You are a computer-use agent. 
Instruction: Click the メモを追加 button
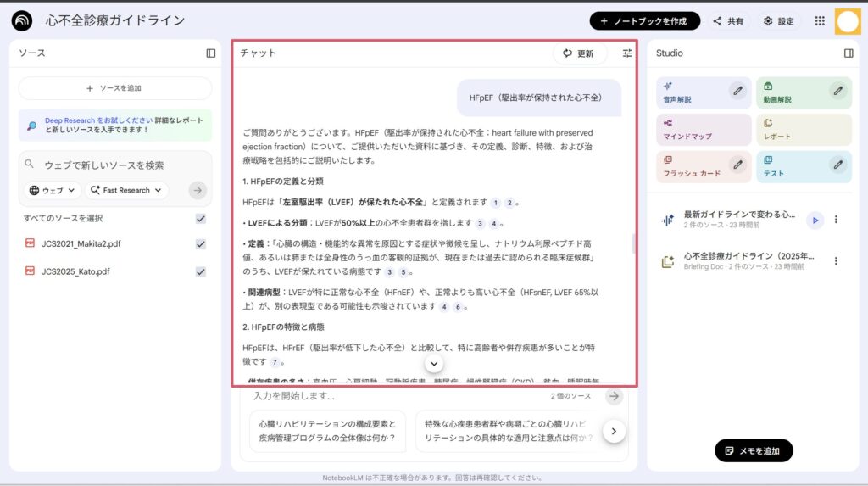pyautogui.click(x=754, y=450)
